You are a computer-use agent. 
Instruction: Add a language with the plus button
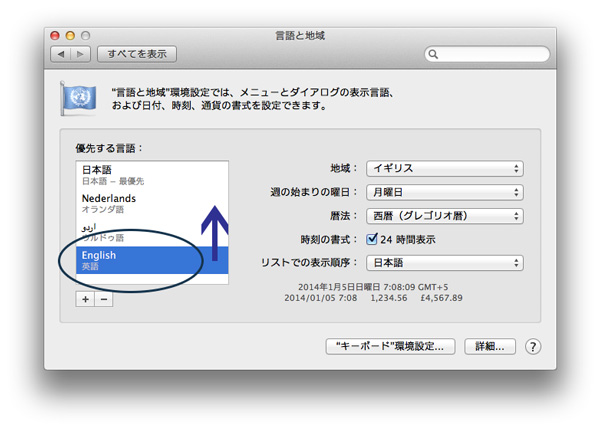pyautogui.click(x=85, y=299)
